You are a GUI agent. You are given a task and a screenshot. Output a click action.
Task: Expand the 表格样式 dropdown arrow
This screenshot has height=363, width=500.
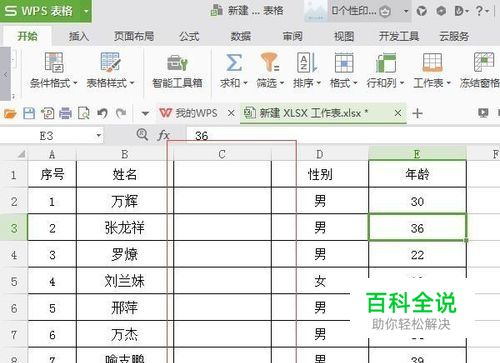point(132,83)
